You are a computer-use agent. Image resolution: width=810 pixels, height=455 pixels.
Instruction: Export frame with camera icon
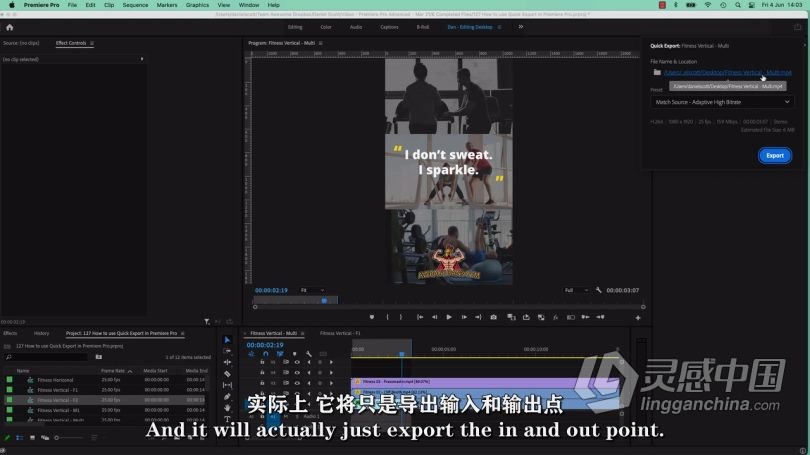[x=493, y=317]
